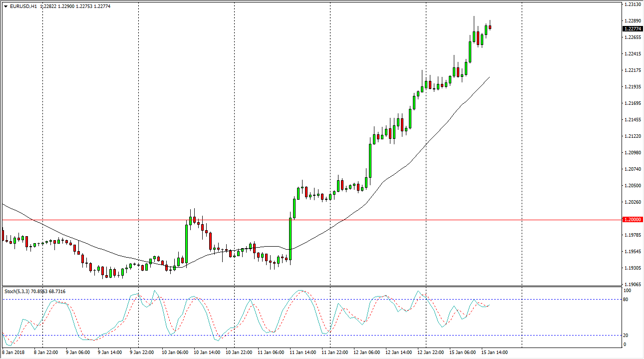Click the 12 Jan 22:00 time label
The height and width of the screenshot is (359, 644).
[x=429, y=353]
